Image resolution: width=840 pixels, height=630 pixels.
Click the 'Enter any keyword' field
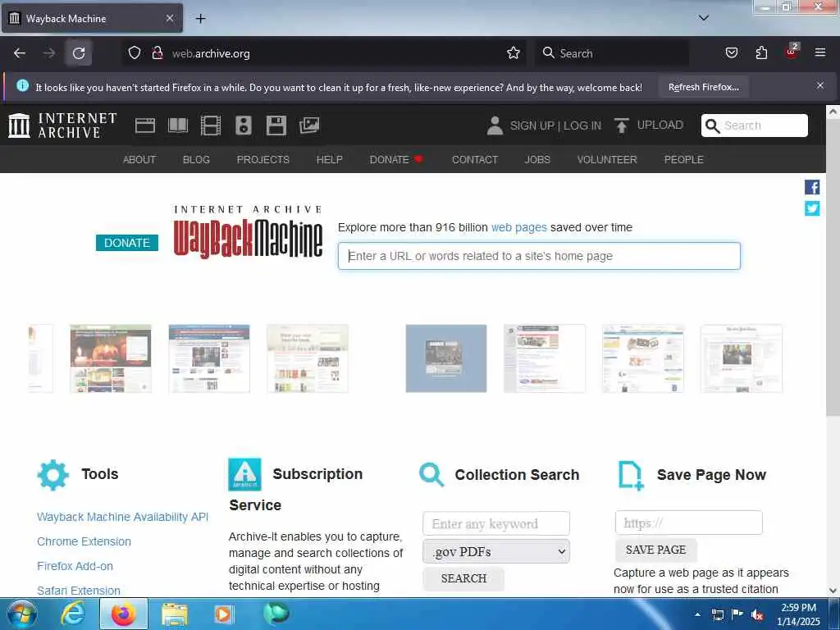coord(496,523)
